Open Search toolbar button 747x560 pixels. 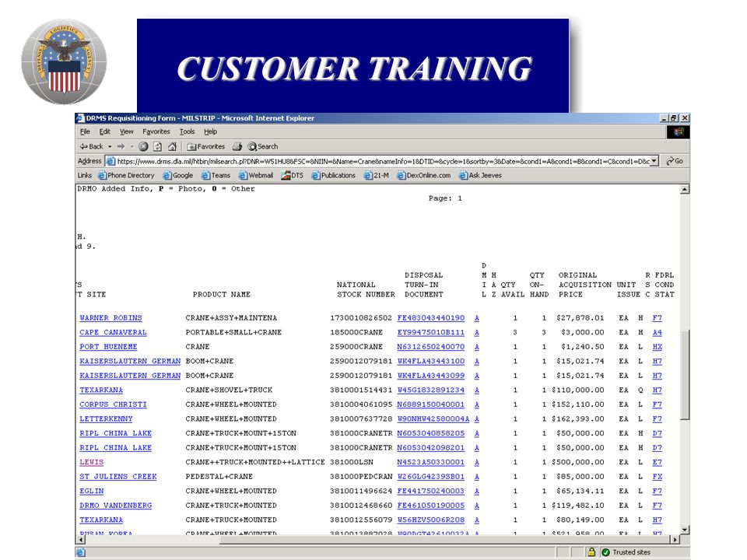pyautogui.click(x=262, y=147)
